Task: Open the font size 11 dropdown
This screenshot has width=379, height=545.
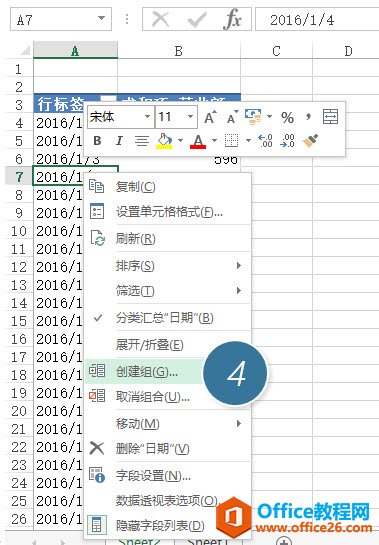Action: (190, 116)
